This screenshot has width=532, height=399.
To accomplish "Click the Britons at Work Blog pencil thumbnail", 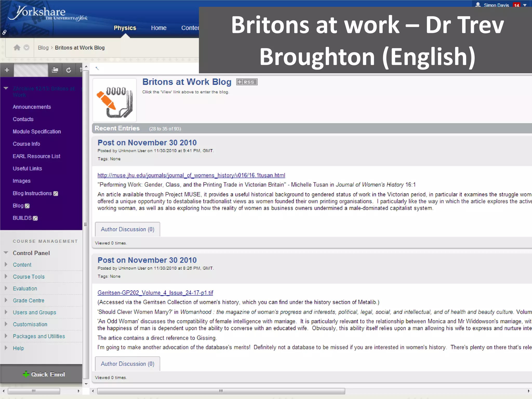I will (115, 100).
